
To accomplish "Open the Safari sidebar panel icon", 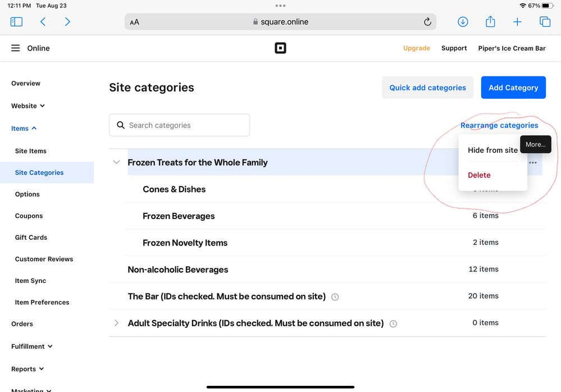I will tap(16, 22).
